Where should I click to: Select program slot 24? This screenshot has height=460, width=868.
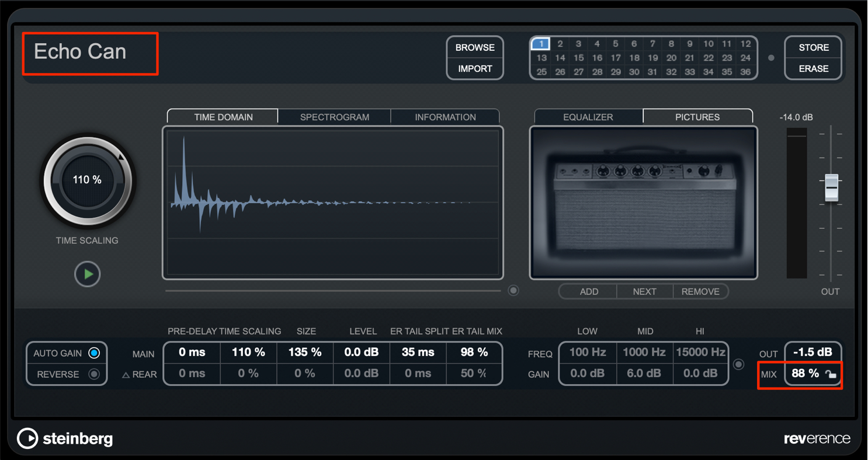[x=745, y=58]
